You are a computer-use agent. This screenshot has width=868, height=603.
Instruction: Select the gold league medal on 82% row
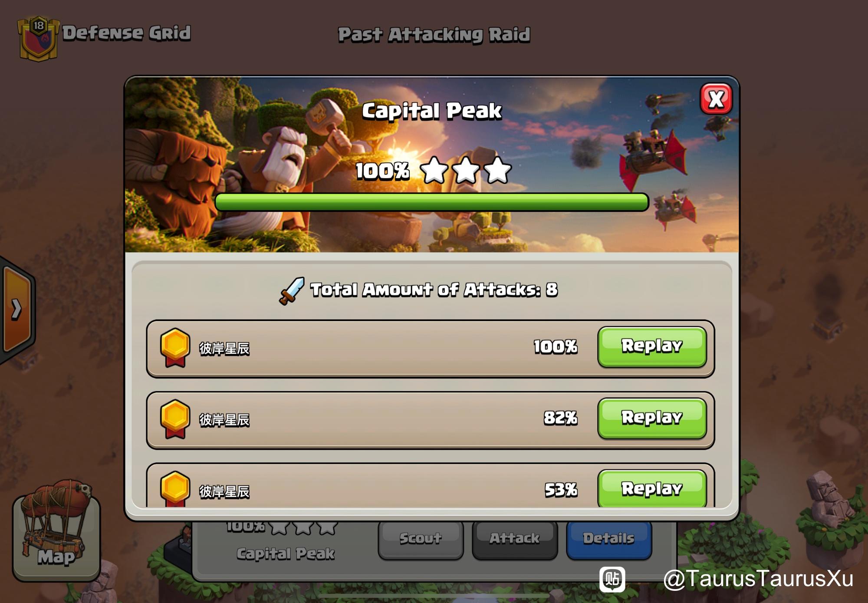175,419
